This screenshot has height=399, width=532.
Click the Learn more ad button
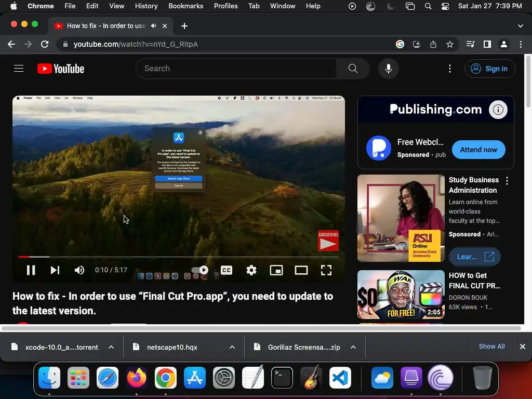coord(475,257)
